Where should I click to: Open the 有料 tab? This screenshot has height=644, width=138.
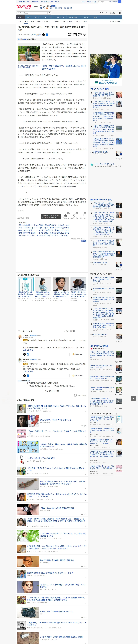95,17
